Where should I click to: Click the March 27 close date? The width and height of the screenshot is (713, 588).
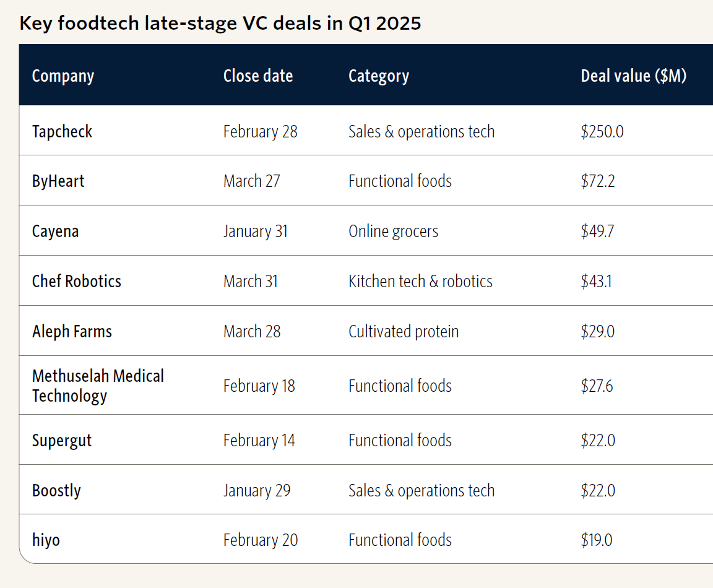(x=251, y=181)
